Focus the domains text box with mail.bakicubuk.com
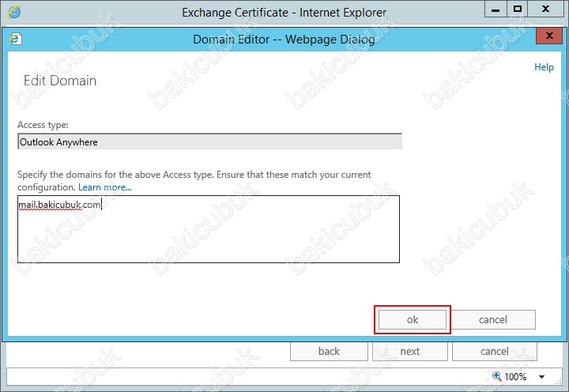 (x=209, y=229)
